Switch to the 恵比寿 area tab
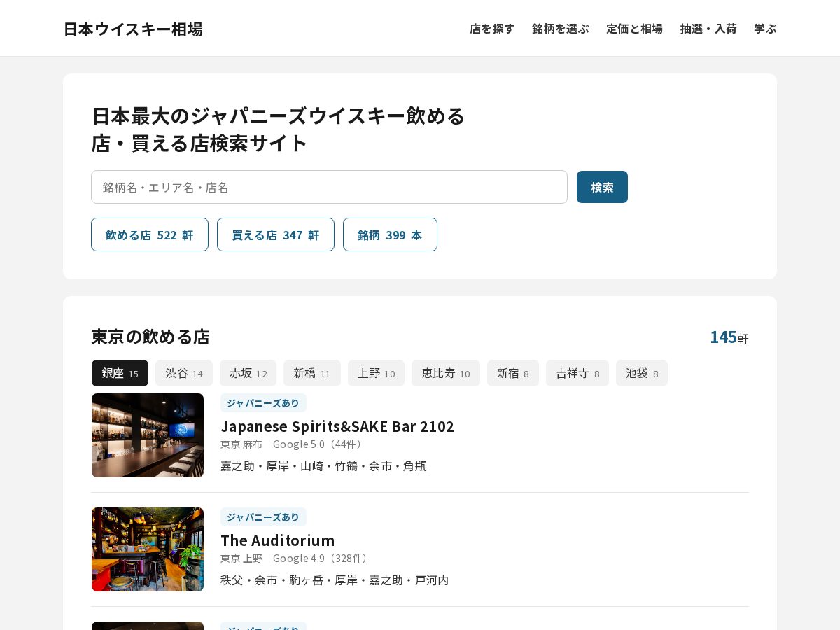Viewport: 840px width, 630px height. (446, 373)
